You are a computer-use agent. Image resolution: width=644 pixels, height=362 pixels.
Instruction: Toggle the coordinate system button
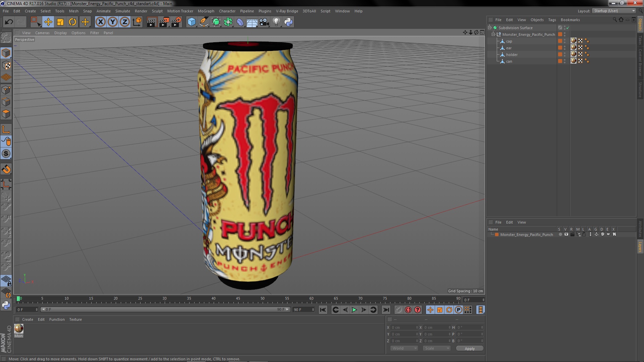137,22
